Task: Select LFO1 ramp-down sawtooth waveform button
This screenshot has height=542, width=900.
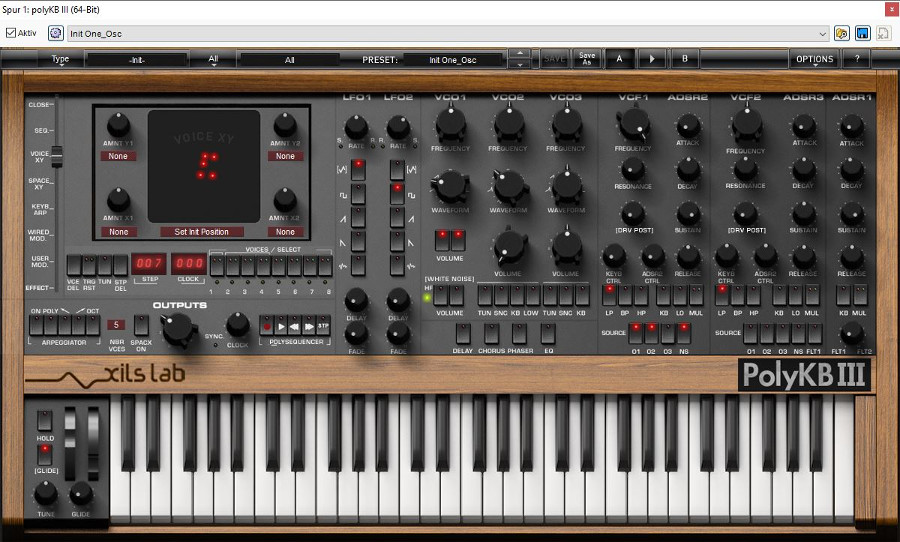Action: tap(358, 242)
